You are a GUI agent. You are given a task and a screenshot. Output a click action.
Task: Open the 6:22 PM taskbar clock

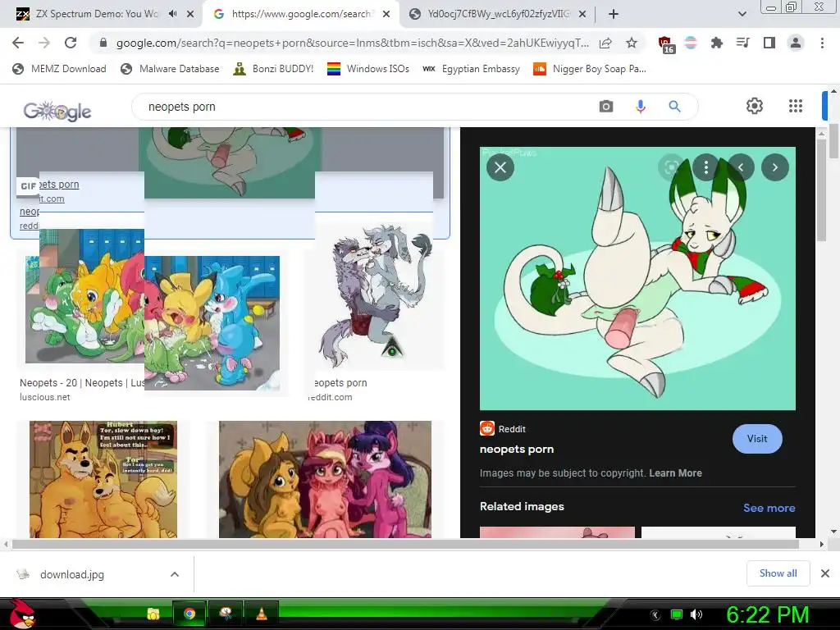pos(767,614)
